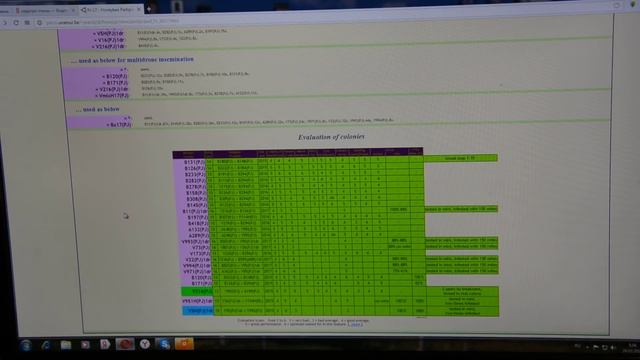The width and height of the screenshot is (640, 360).
Task: Open Skype from the taskbar
Action: [x=164, y=344]
